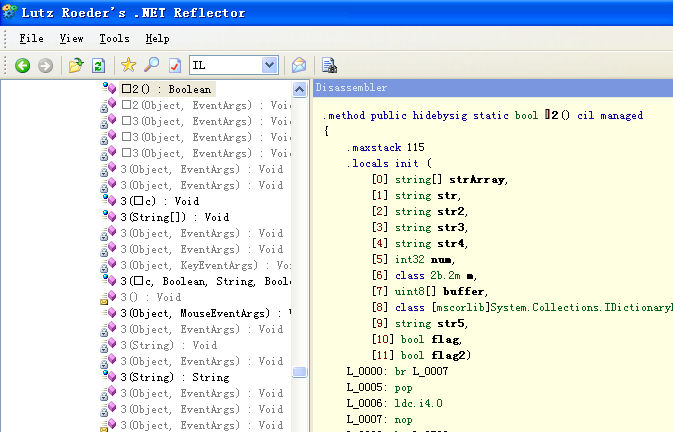Click the Refresh toolbar icon
Screen dimensions: 673x432
(98, 65)
